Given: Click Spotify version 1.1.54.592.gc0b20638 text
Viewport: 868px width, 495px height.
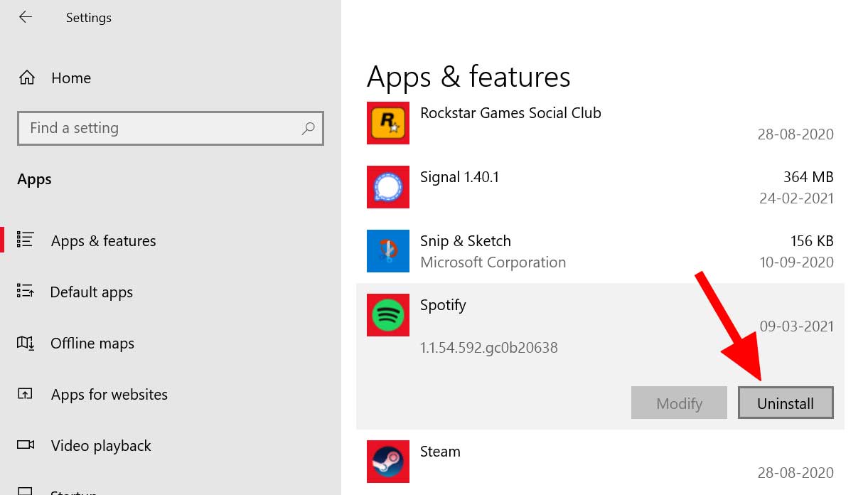Looking at the screenshot, I should click(489, 348).
